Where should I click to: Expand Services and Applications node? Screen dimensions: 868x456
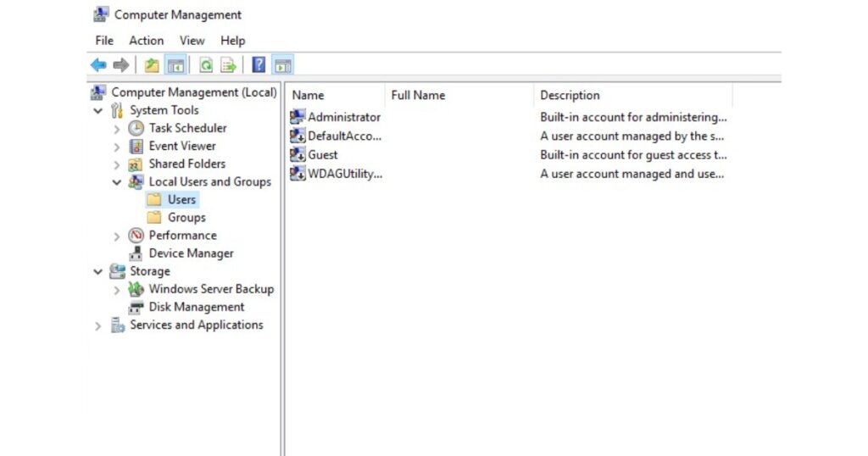click(x=98, y=326)
